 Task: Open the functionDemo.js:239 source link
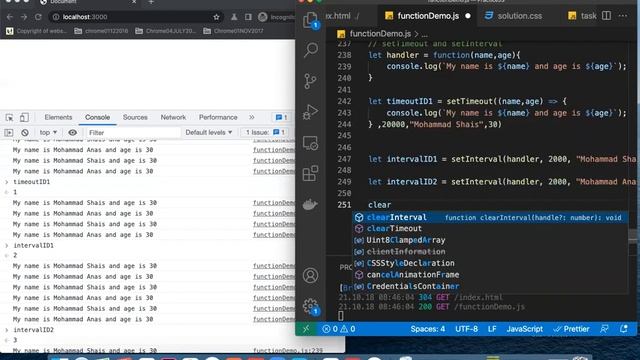288,351
